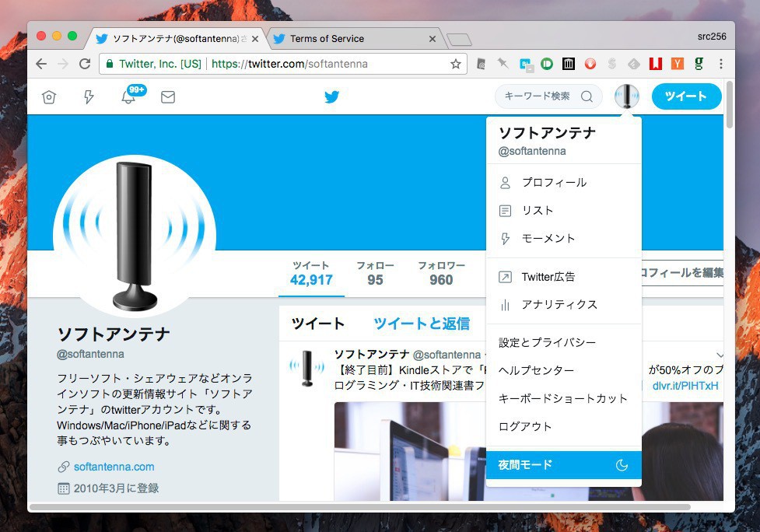The height and width of the screenshot is (532, 760).
Task: Click the browser forward arrow
Action: click(x=63, y=64)
